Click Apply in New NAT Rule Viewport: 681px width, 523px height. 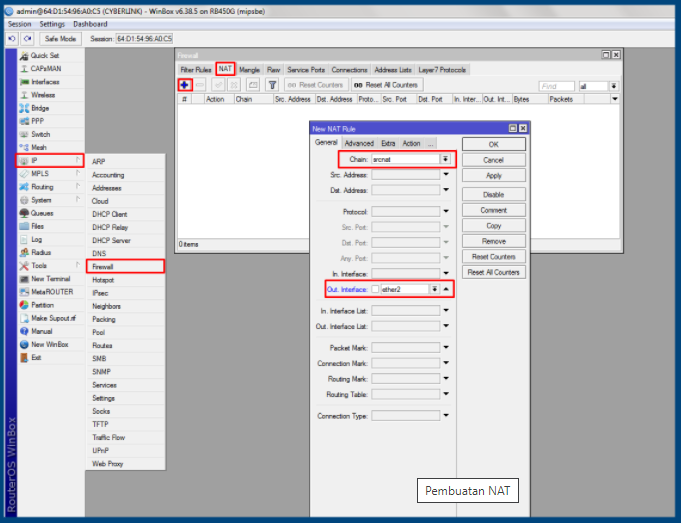(494, 175)
